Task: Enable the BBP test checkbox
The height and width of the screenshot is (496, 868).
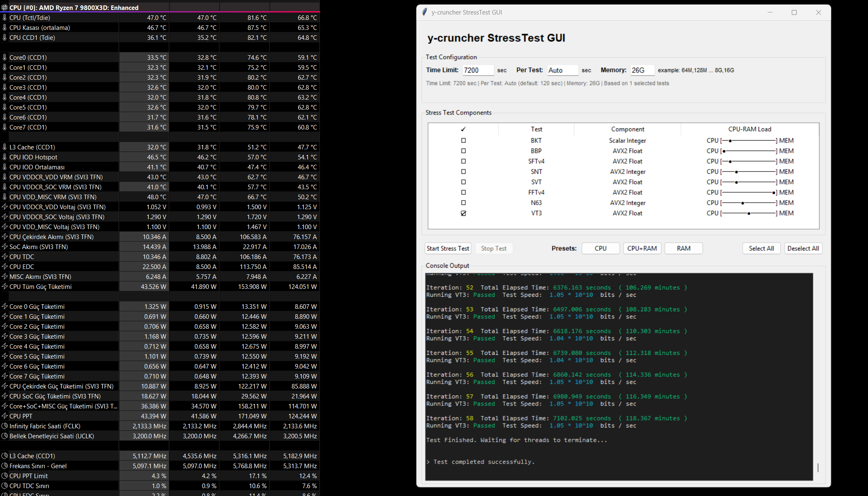Action: click(463, 151)
